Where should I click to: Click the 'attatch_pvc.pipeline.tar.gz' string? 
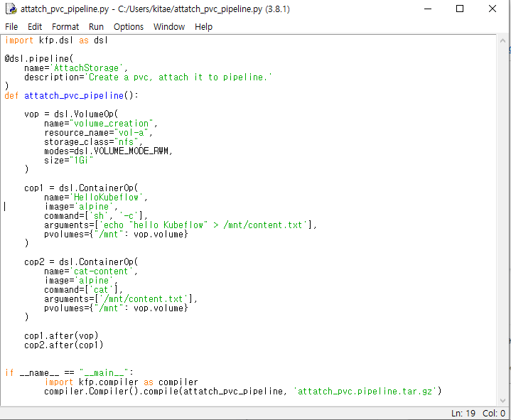tap(365, 391)
